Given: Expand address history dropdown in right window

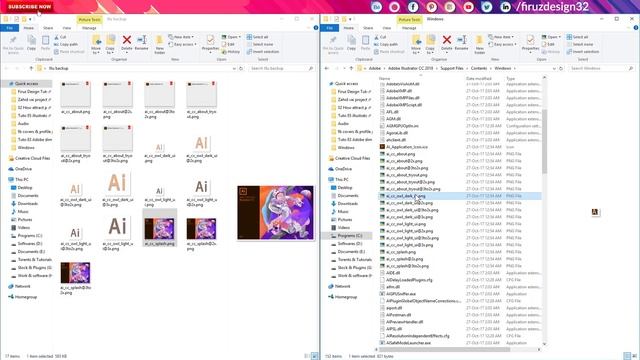Looking at the screenshot, I should [554, 68].
